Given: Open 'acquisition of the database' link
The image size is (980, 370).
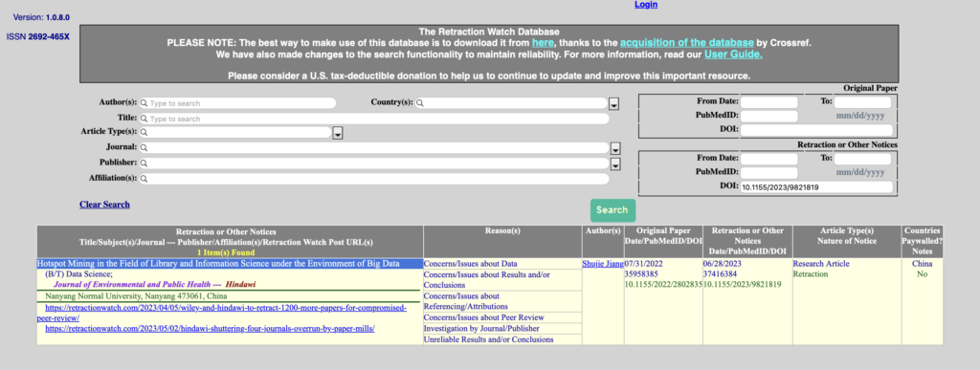Looking at the screenshot, I should point(687,43).
